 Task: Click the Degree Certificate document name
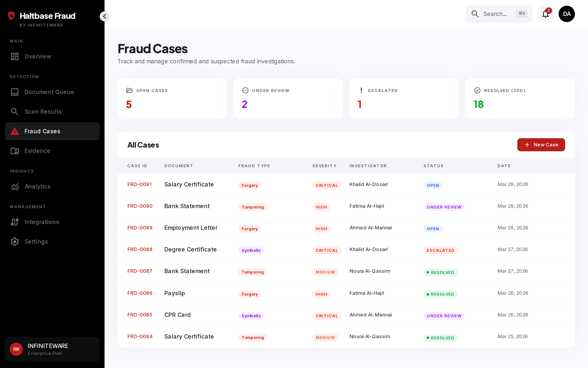(x=190, y=249)
